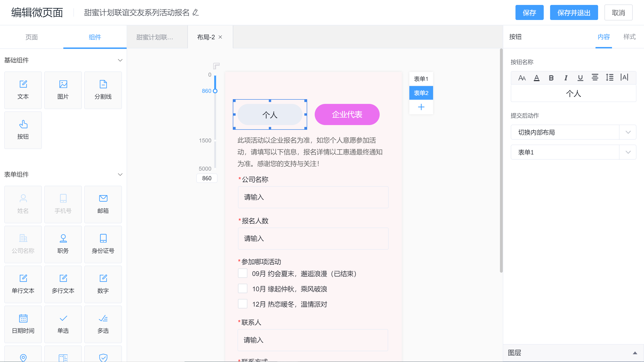Add a 分割线 divider component
644x362 pixels.
pyautogui.click(x=103, y=90)
